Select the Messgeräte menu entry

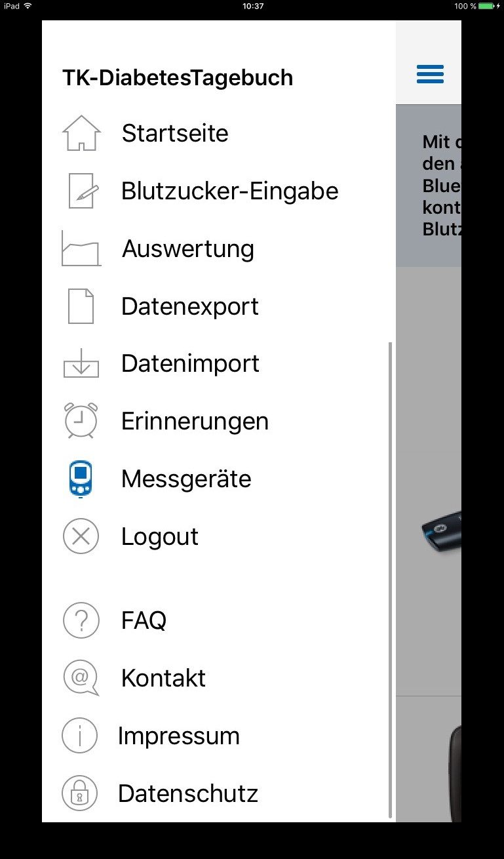coord(185,478)
